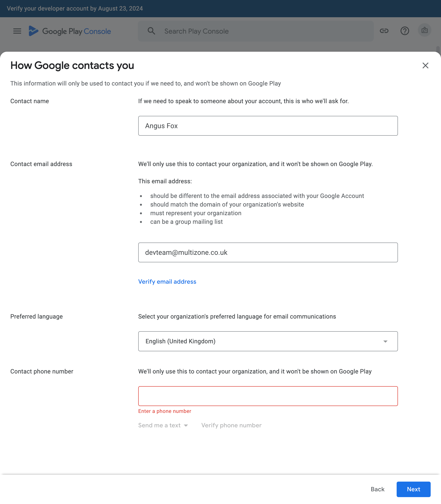
Task: Expand the Send me a text options
Action: pyautogui.click(x=163, y=425)
